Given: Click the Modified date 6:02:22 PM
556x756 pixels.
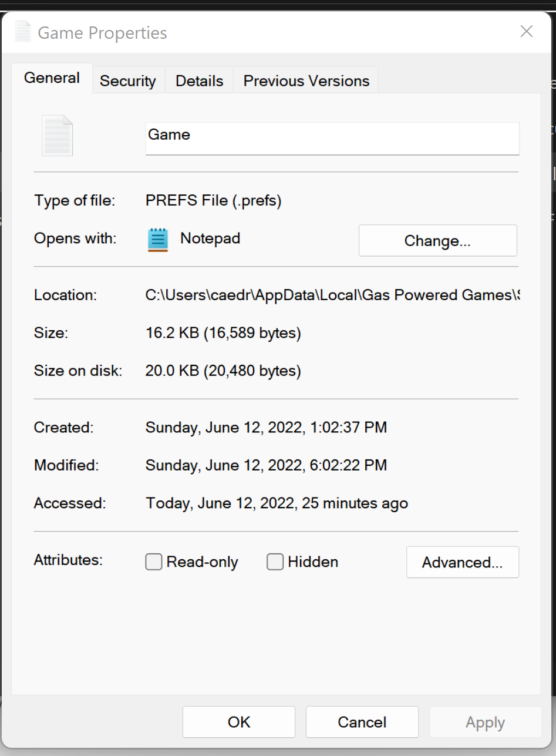Looking at the screenshot, I should [267, 465].
